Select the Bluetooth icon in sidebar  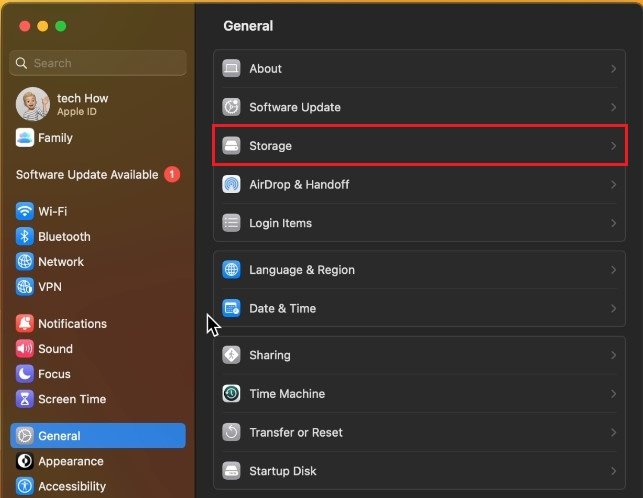tap(25, 237)
